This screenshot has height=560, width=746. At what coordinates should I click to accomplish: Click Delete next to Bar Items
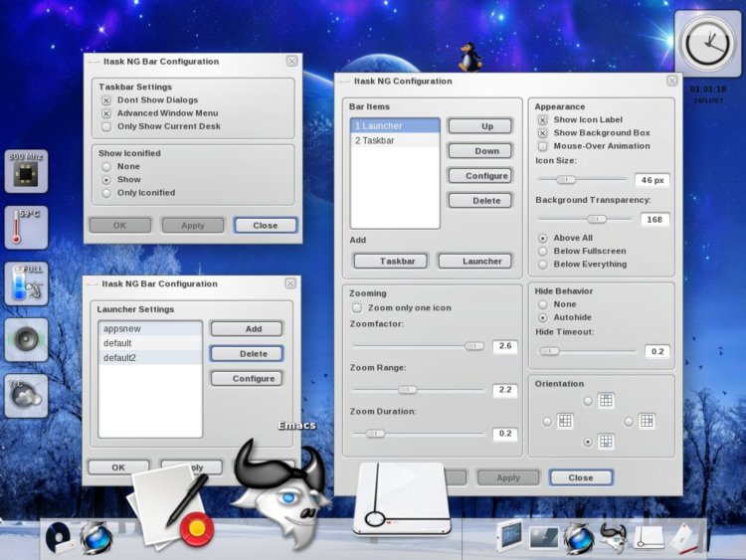pos(480,200)
